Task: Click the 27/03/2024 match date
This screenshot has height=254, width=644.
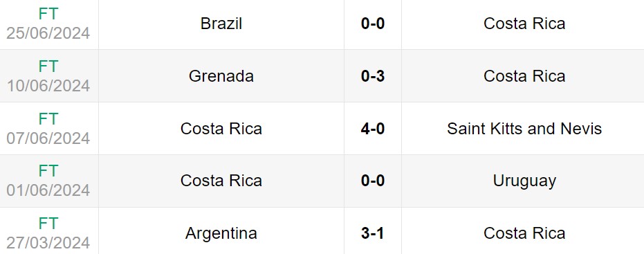Action: [48, 243]
